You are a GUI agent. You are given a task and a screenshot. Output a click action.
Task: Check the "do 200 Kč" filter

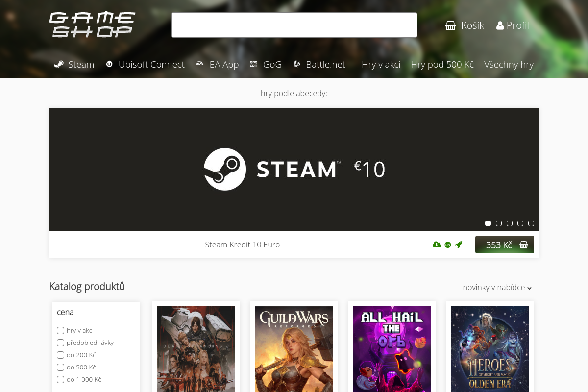61,355
